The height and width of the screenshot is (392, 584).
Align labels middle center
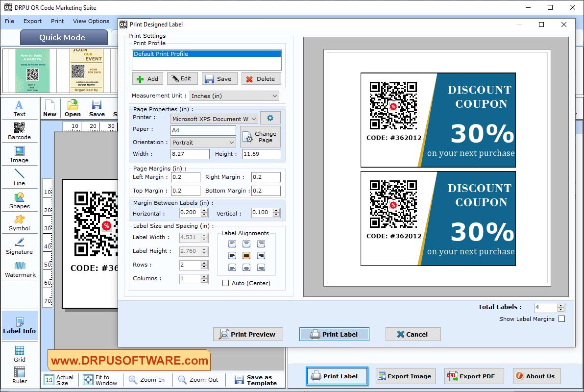click(x=246, y=256)
